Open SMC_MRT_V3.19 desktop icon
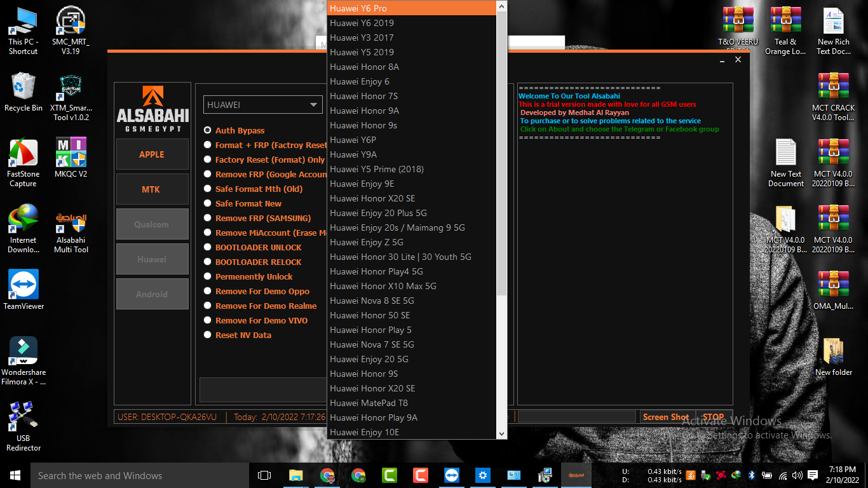 [71, 31]
